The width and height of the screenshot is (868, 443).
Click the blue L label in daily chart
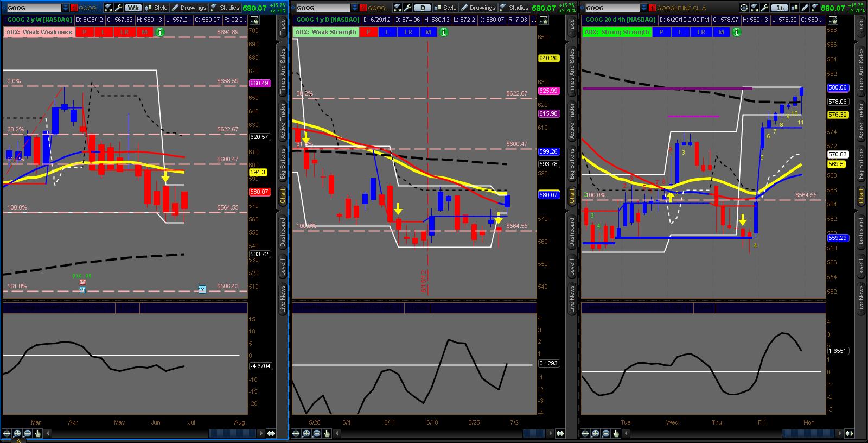click(x=387, y=32)
